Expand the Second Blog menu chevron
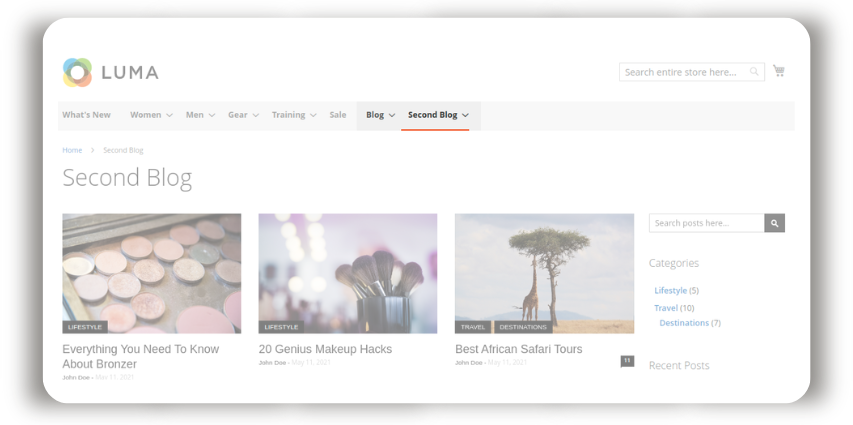The height and width of the screenshot is (425, 853). click(x=466, y=115)
